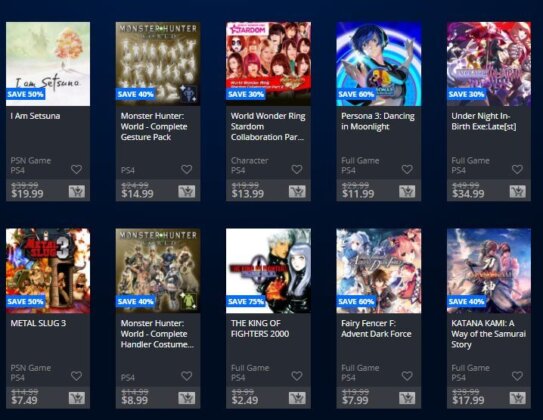Add Fairy Fencer F to cart
Screen dimensions: 543x420
[407, 398]
